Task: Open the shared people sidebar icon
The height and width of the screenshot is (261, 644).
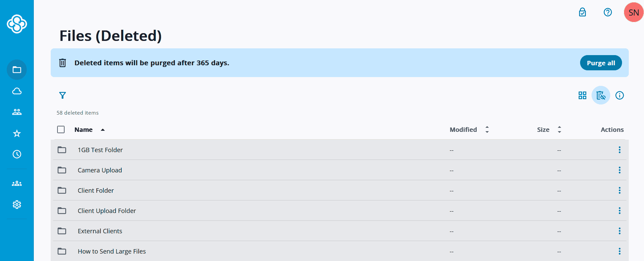Action: click(17, 112)
